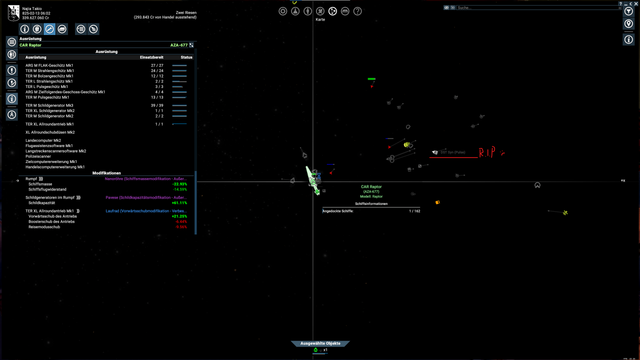Click the first circular icon in top menu
640x360 pixels.
coord(282,11)
